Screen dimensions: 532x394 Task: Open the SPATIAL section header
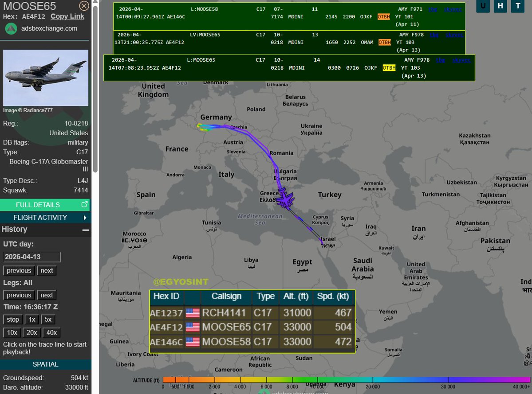(45, 364)
